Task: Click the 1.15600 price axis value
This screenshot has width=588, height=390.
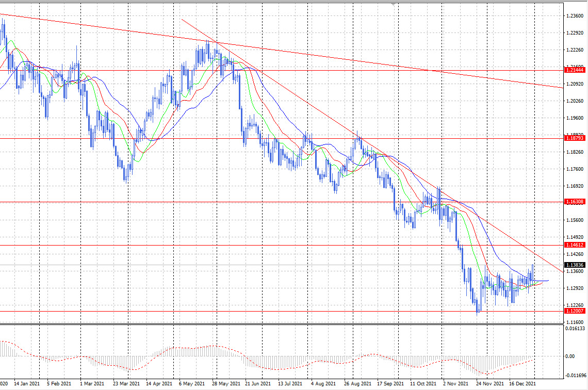Action: tap(575, 220)
